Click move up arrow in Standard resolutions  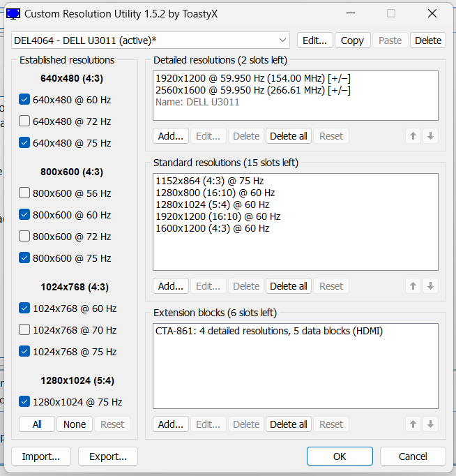(x=413, y=286)
